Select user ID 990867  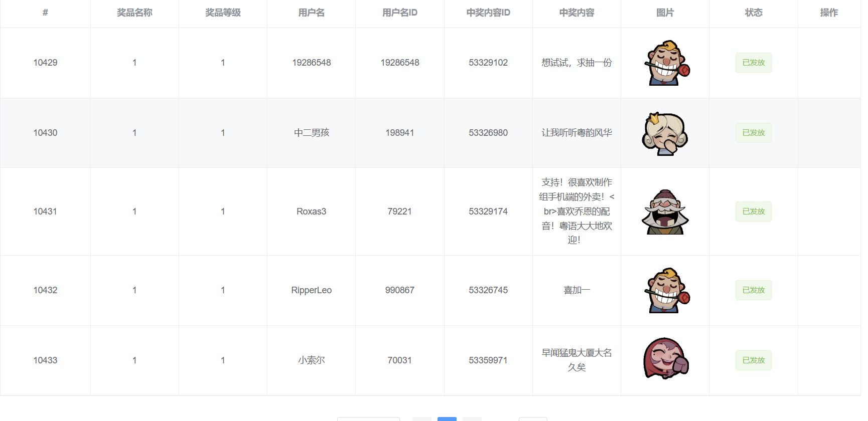(x=399, y=290)
